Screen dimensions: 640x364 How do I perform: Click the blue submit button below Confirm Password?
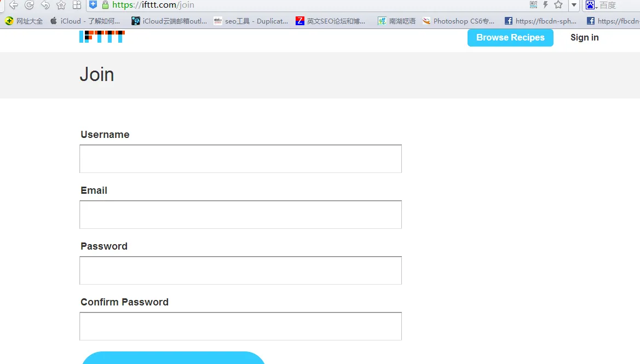pos(174,357)
